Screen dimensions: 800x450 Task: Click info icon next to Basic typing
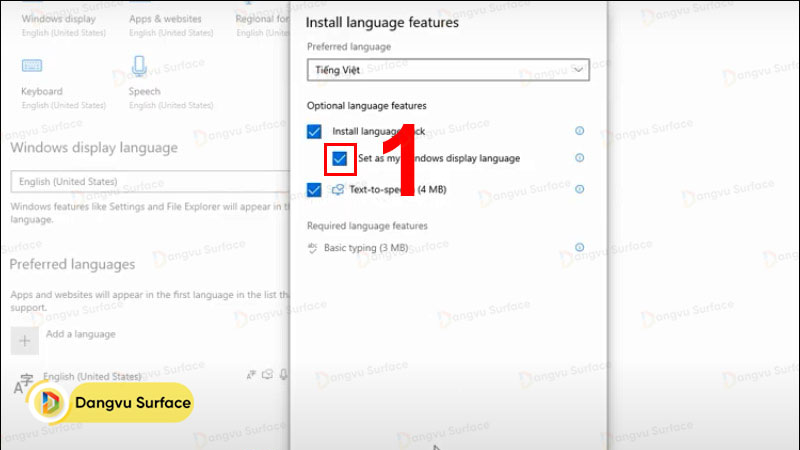579,247
